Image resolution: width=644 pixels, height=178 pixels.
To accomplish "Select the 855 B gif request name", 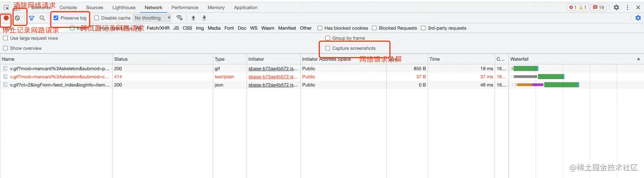I will click(x=60, y=68).
